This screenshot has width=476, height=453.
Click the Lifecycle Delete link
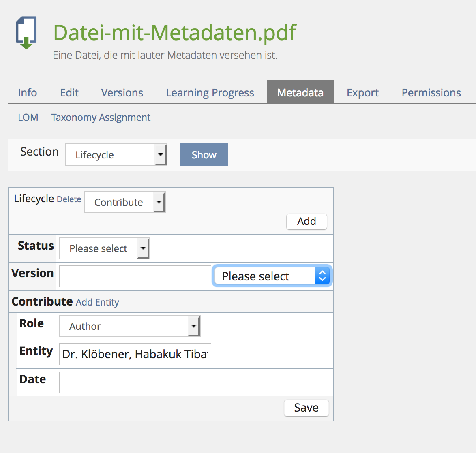point(69,199)
